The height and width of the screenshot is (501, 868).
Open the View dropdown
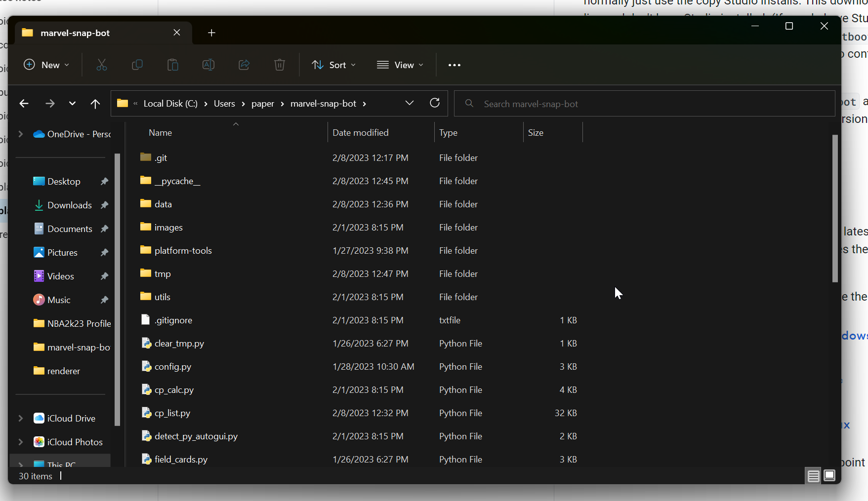tap(400, 65)
